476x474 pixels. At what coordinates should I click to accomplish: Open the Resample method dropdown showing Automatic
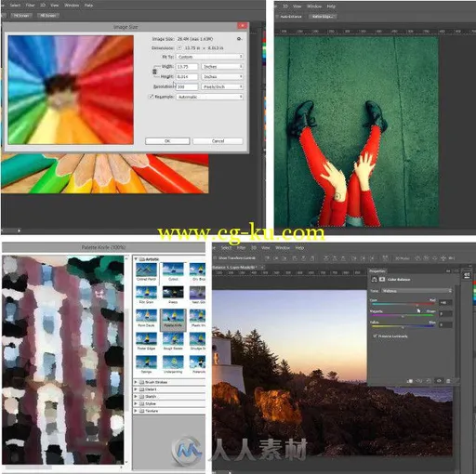pos(209,97)
